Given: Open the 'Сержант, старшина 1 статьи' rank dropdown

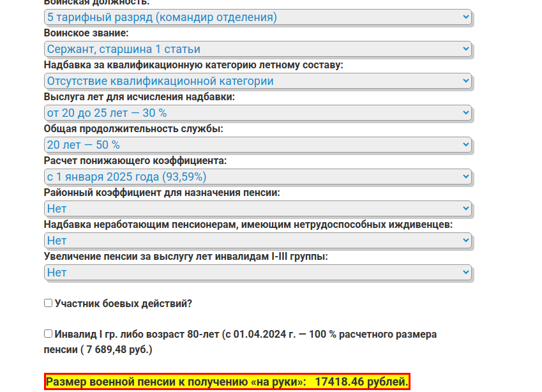Looking at the screenshot, I should coord(257,49).
